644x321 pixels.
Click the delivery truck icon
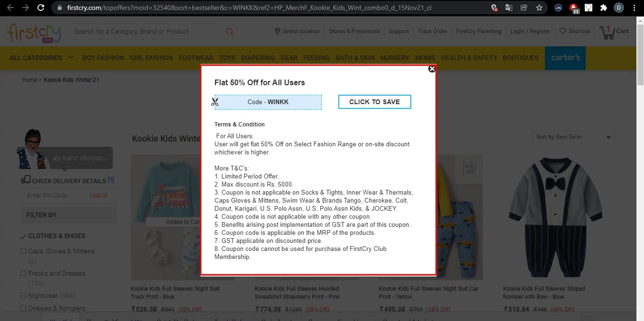[x=26, y=180]
